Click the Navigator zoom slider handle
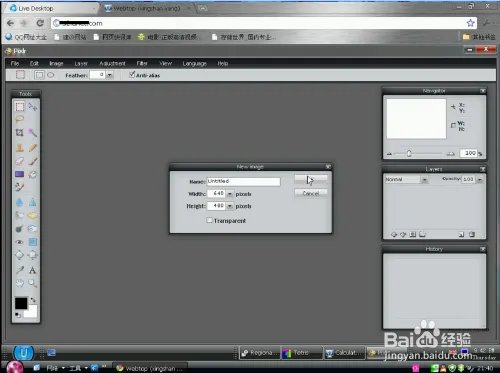 409,153
